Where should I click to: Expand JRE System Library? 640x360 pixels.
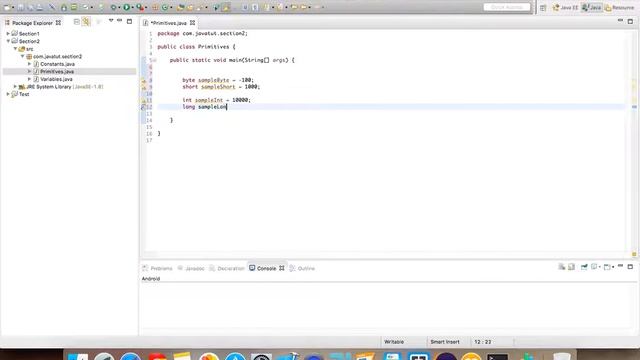pyautogui.click(x=16, y=87)
